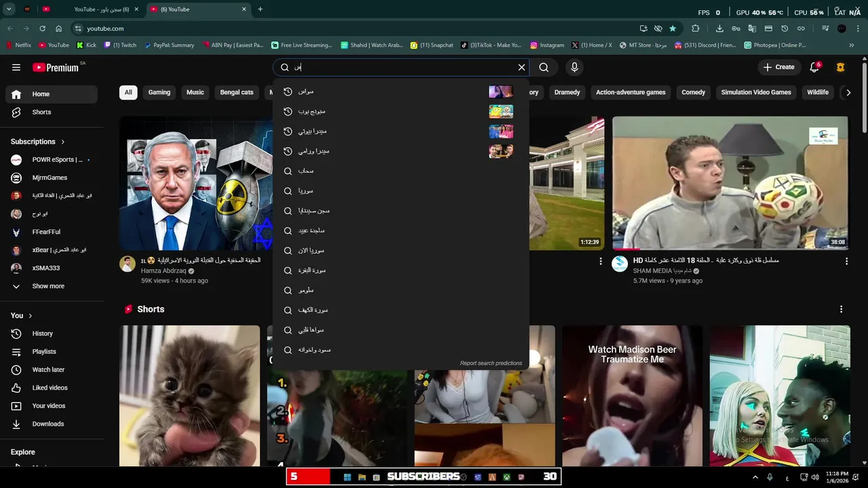Open xSMA333 subscription channel
The width and height of the screenshot is (868, 488).
click(52, 268)
